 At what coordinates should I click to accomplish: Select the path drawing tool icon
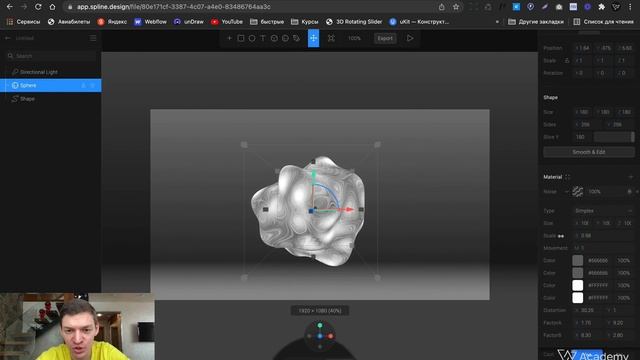point(296,38)
